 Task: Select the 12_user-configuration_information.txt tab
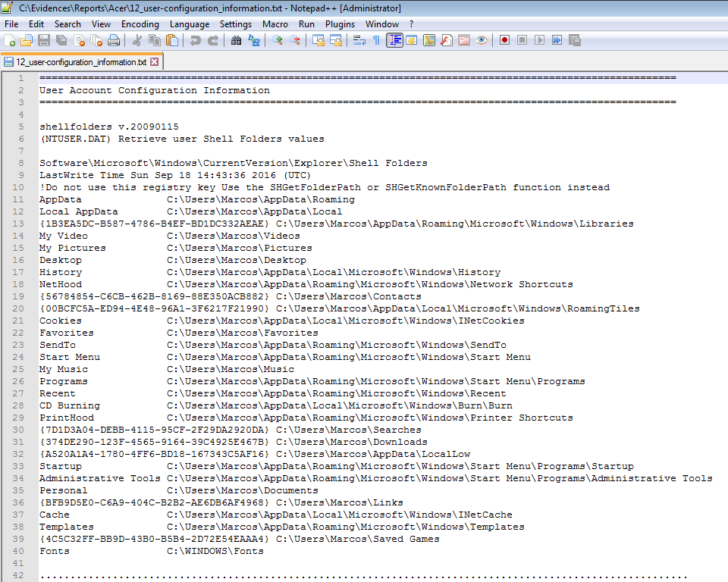(x=80, y=62)
